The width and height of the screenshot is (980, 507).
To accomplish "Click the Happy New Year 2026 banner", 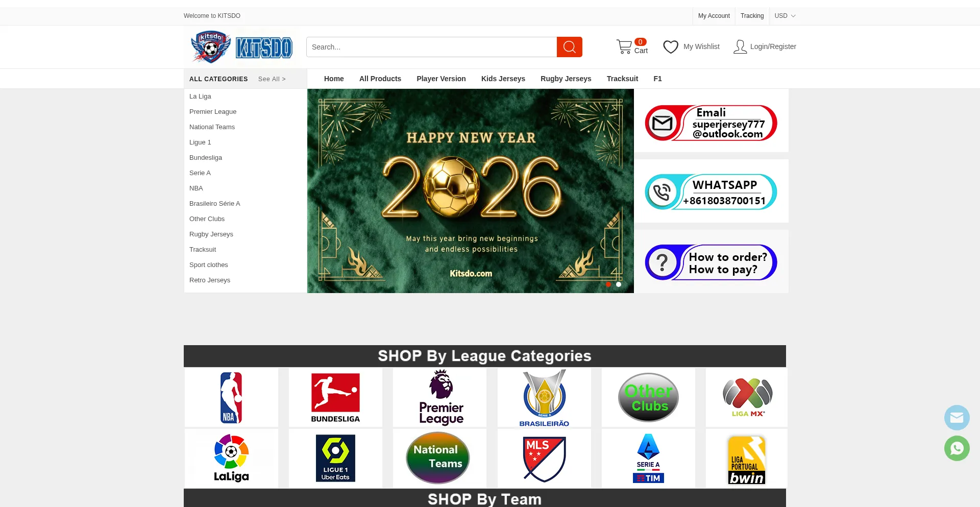I will pyautogui.click(x=471, y=191).
